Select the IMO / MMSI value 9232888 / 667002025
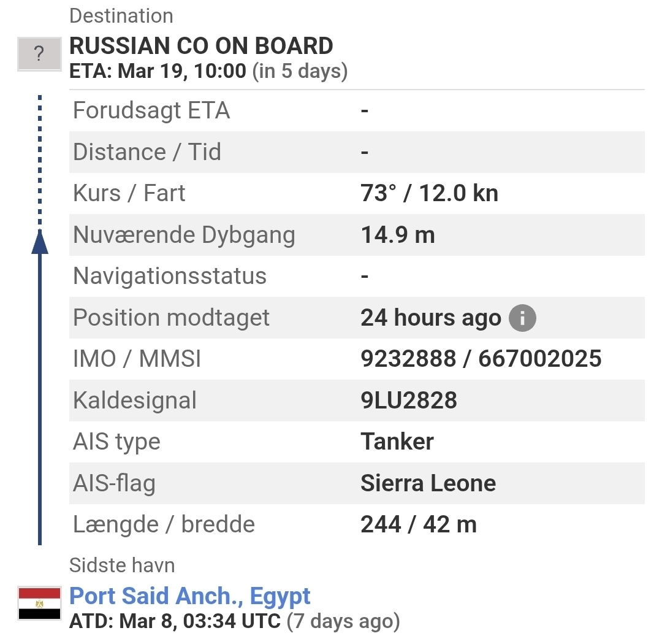 click(x=481, y=359)
